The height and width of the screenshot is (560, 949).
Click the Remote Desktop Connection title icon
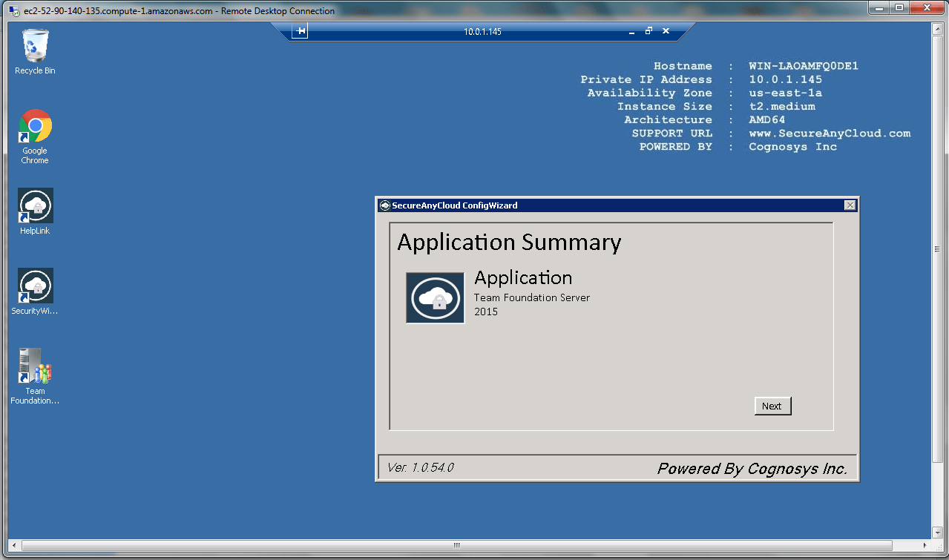(x=13, y=11)
